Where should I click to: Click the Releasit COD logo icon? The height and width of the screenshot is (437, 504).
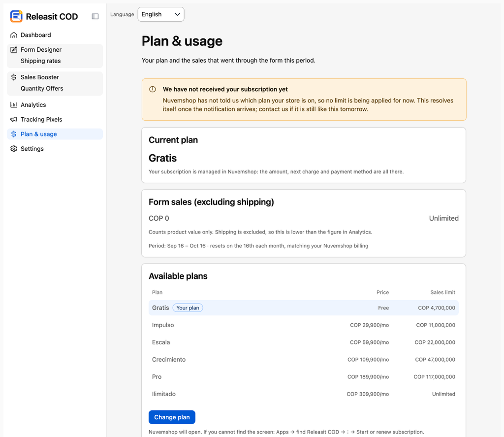16,16
